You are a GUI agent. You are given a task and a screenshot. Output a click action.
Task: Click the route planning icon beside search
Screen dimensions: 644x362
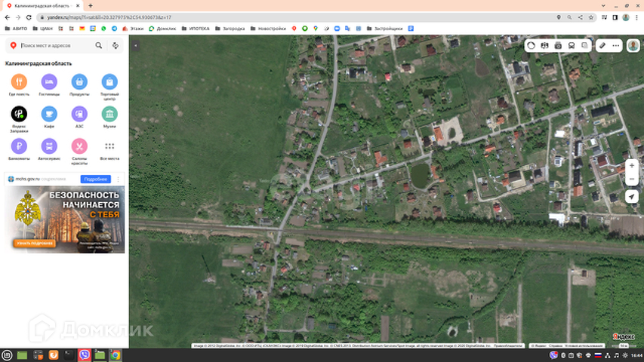coord(116,45)
